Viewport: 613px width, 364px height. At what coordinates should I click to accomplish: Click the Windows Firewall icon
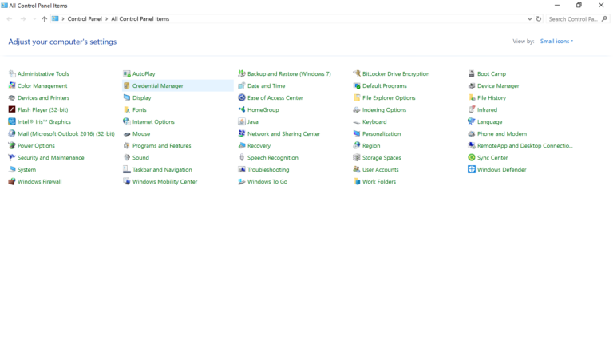pos(12,182)
